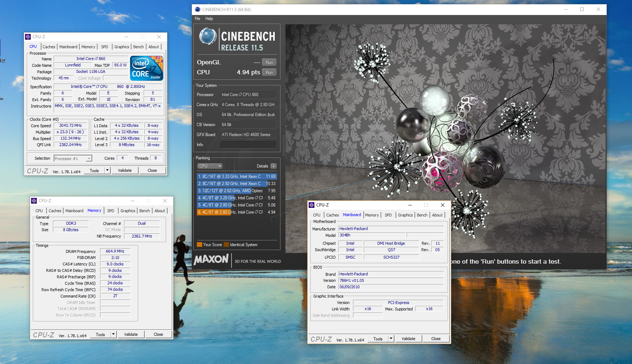Switch to Bench tab in CPU window
Viewport: 632px width, 364px height.
[139, 47]
